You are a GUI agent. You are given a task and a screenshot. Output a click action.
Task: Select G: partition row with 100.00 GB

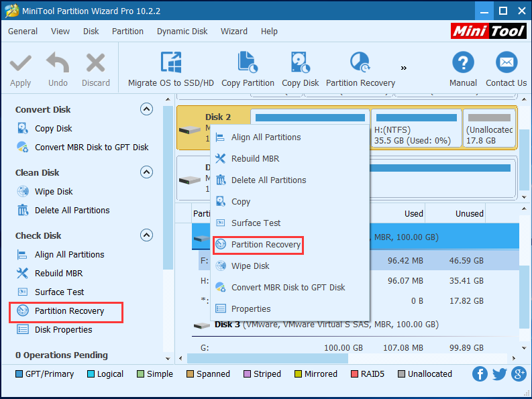(x=356, y=348)
